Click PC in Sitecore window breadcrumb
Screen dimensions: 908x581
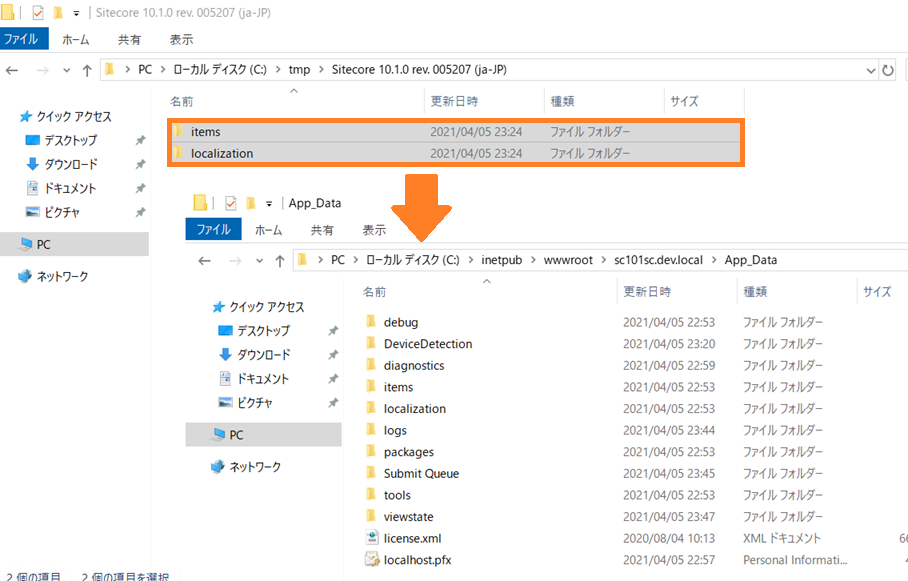coord(145,70)
